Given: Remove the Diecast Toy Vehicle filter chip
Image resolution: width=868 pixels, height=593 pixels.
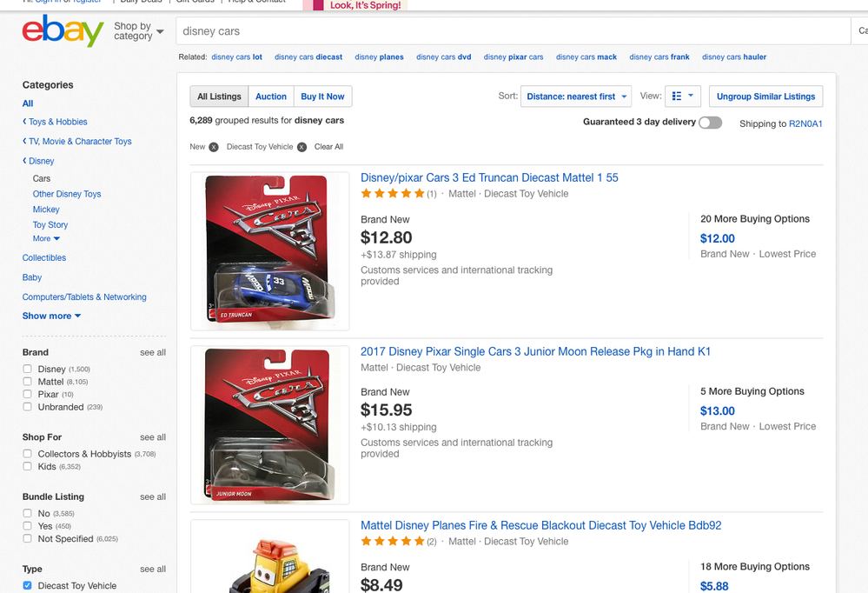Looking at the screenshot, I should (302, 147).
